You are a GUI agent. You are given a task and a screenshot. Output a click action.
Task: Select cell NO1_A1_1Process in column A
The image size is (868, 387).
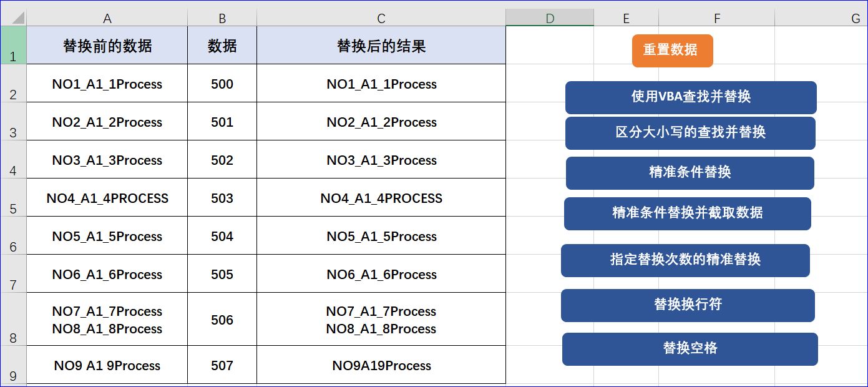pyautogui.click(x=107, y=83)
